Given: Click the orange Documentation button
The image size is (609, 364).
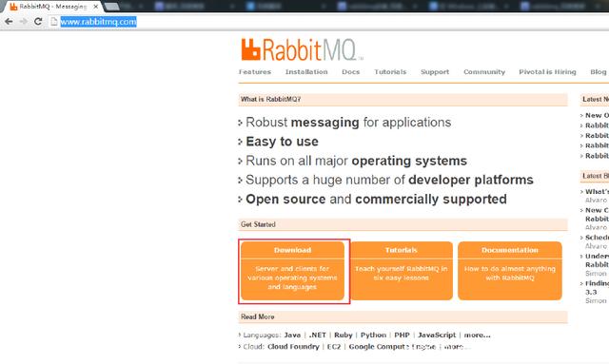Looking at the screenshot, I should 510,271.
